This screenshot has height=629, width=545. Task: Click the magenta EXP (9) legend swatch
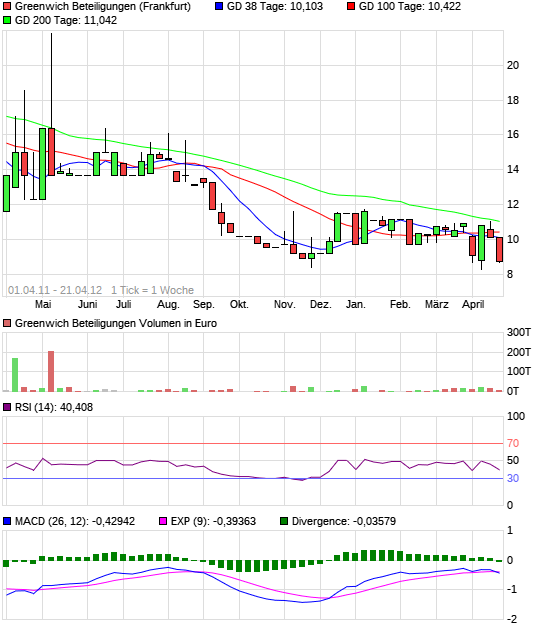[163, 521]
